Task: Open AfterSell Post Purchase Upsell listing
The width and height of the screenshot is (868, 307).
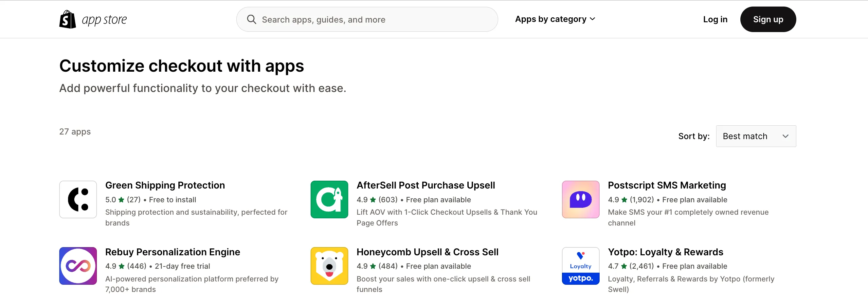Action: click(426, 185)
